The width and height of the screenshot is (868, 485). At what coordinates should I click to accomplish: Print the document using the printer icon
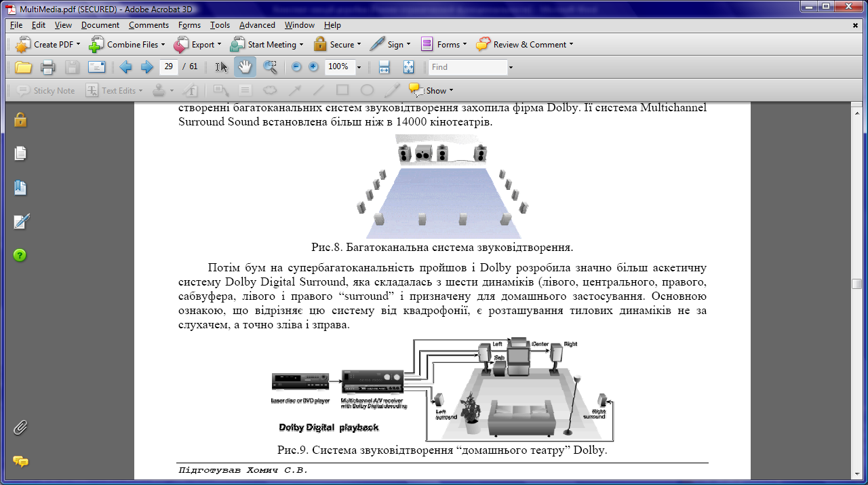tap(47, 66)
